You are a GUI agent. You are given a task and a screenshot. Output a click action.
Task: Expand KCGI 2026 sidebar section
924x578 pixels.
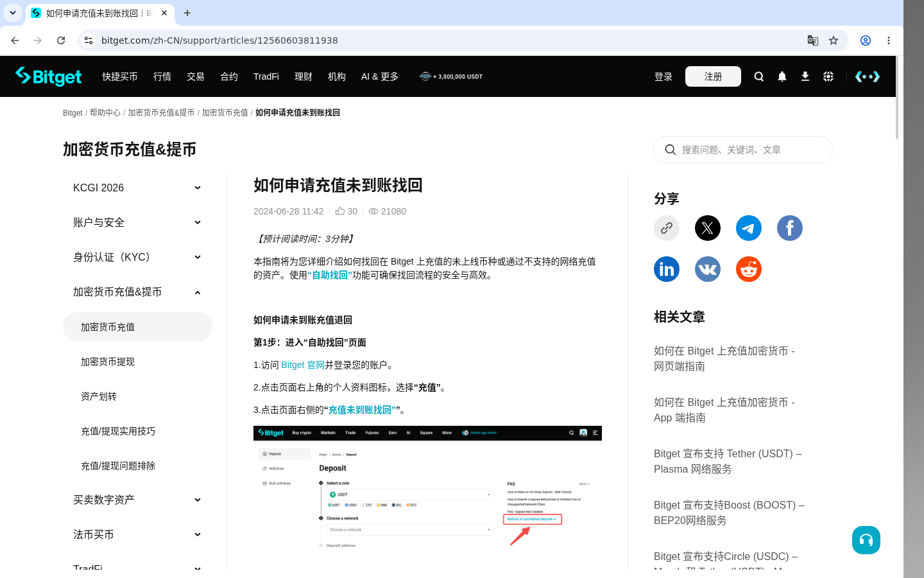click(137, 188)
